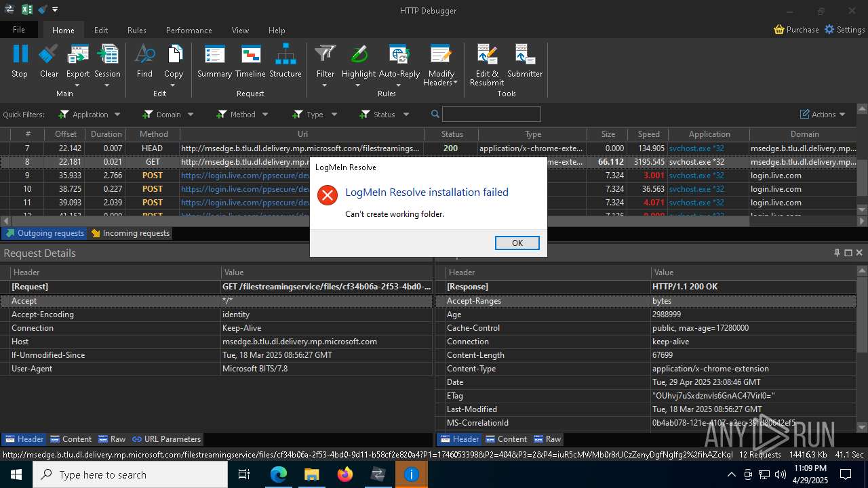Open response Raw tab
Viewport: 868px width, 488px height.
coord(547,439)
